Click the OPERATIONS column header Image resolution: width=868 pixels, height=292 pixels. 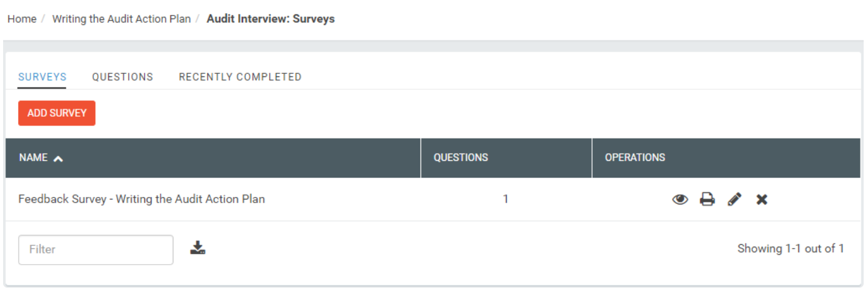[x=635, y=158]
